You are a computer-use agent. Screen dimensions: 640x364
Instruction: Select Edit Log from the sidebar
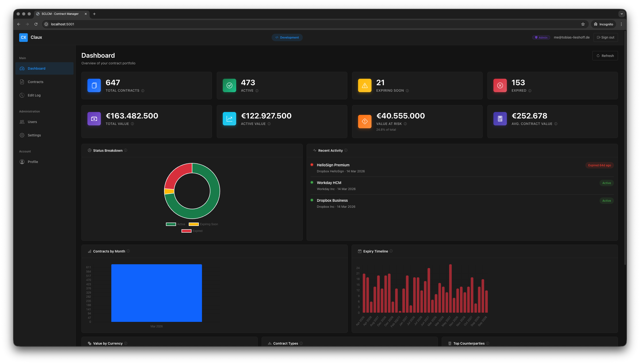click(x=34, y=95)
